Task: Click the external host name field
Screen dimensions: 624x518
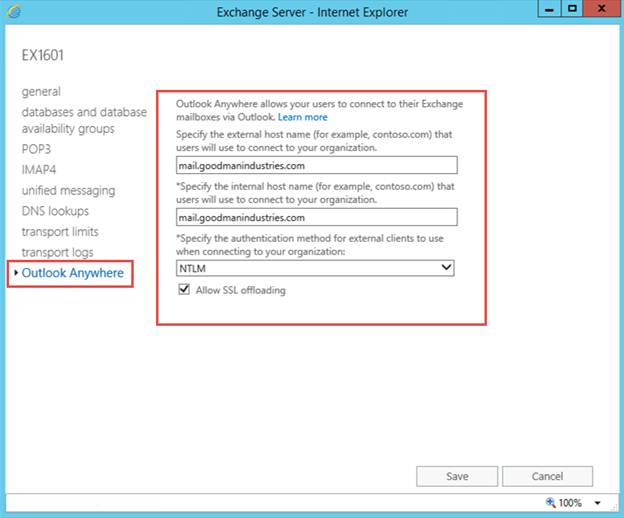Action: tap(317, 165)
